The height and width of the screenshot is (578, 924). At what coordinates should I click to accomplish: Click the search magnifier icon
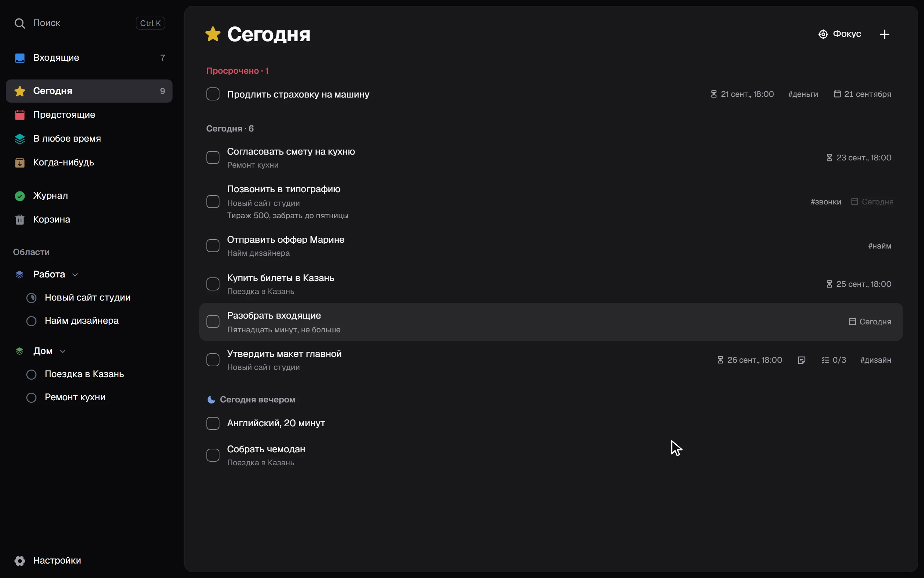(19, 23)
